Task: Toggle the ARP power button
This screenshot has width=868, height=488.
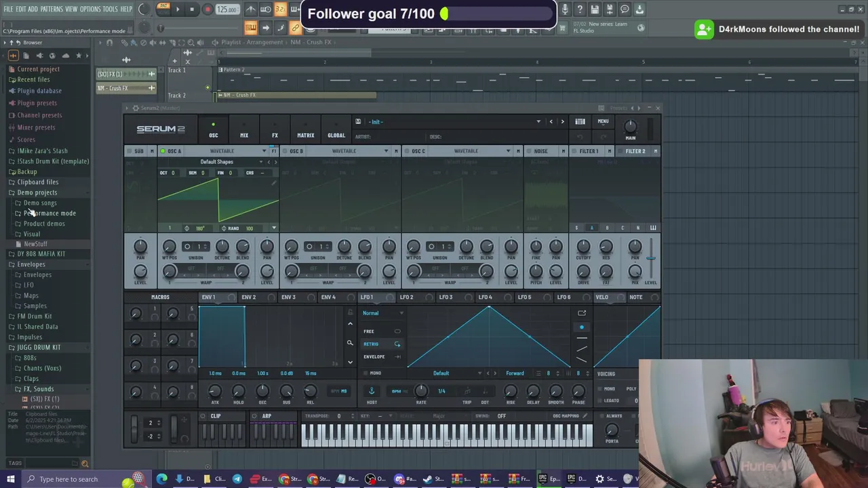Action: (x=255, y=416)
